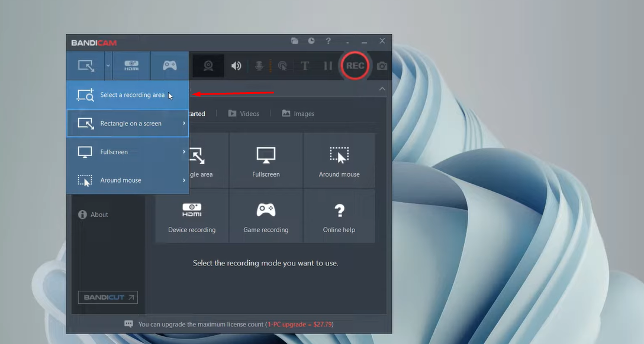This screenshot has width=644, height=344.
Task: Select the Fullscreen tile in main panel
Action: tap(266, 161)
